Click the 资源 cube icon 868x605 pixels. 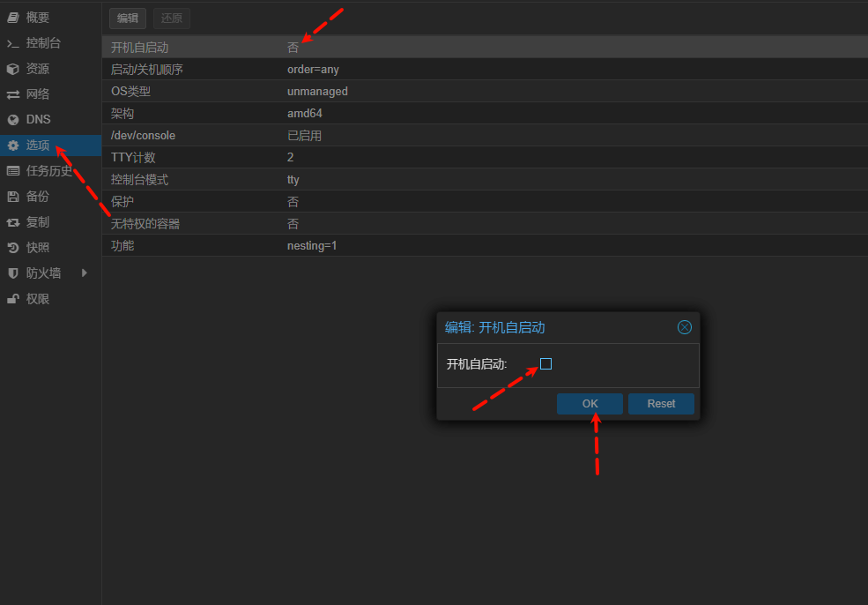(13, 69)
